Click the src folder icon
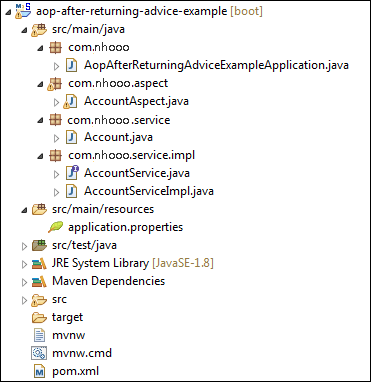Viewport: 371px width, 382px height. pyautogui.click(x=39, y=300)
